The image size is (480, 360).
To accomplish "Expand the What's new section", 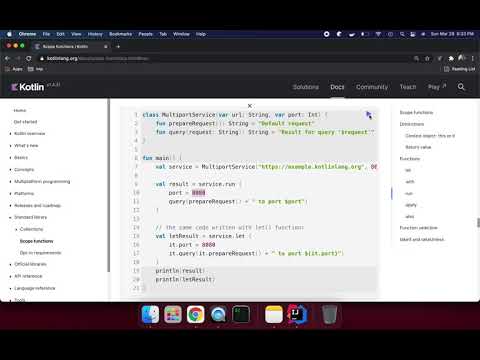I will pyautogui.click(x=10, y=146).
